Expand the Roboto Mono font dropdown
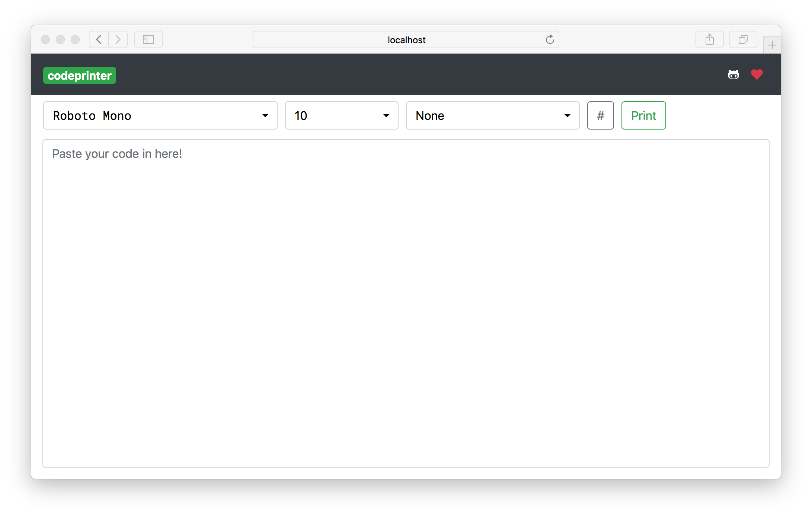Image resolution: width=812 pixels, height=516 pixels. coord(160,115)
